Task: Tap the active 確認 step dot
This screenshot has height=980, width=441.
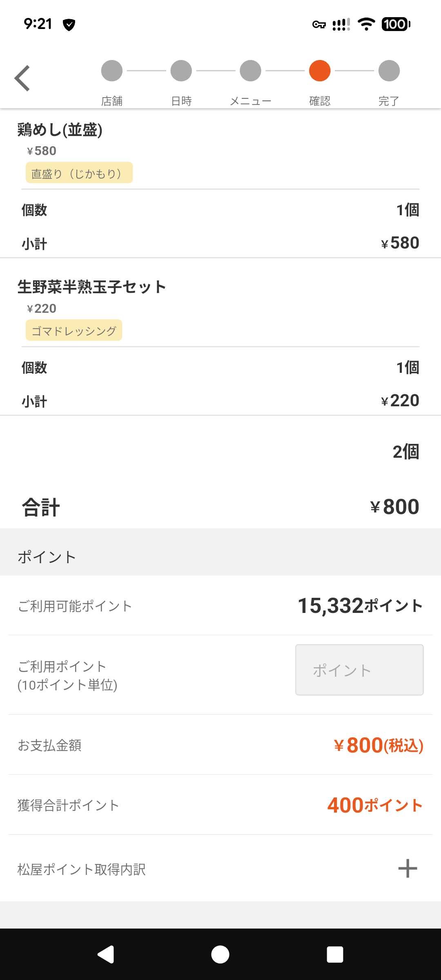Action: tap(320, 71)
